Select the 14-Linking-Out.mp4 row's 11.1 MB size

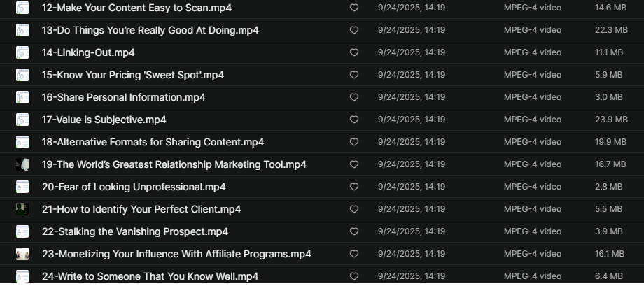pos(608,52)
